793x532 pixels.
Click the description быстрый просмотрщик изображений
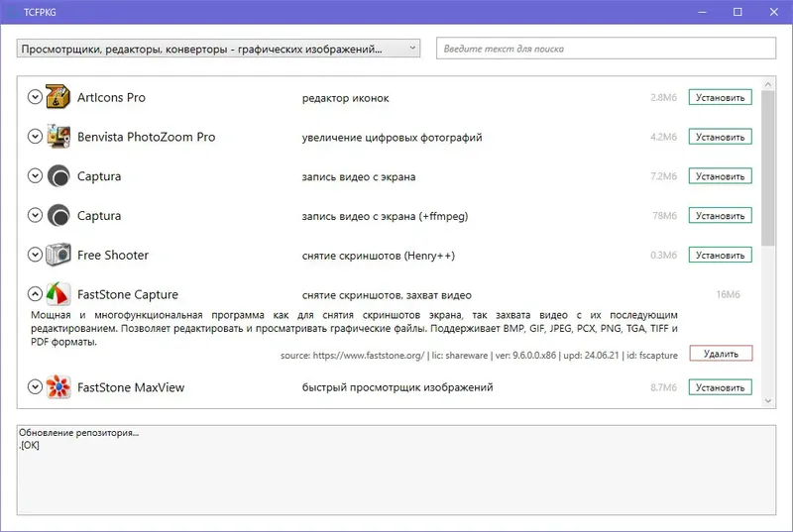tap(397, 387)
